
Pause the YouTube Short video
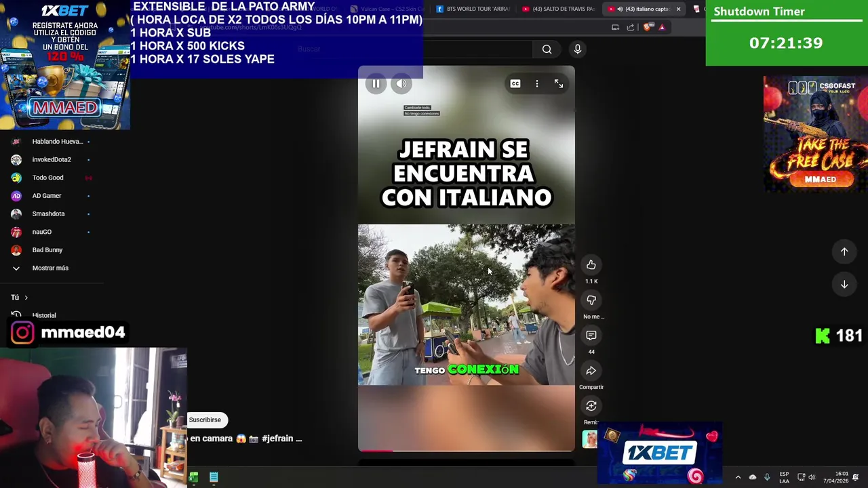[x=376, y=83]
